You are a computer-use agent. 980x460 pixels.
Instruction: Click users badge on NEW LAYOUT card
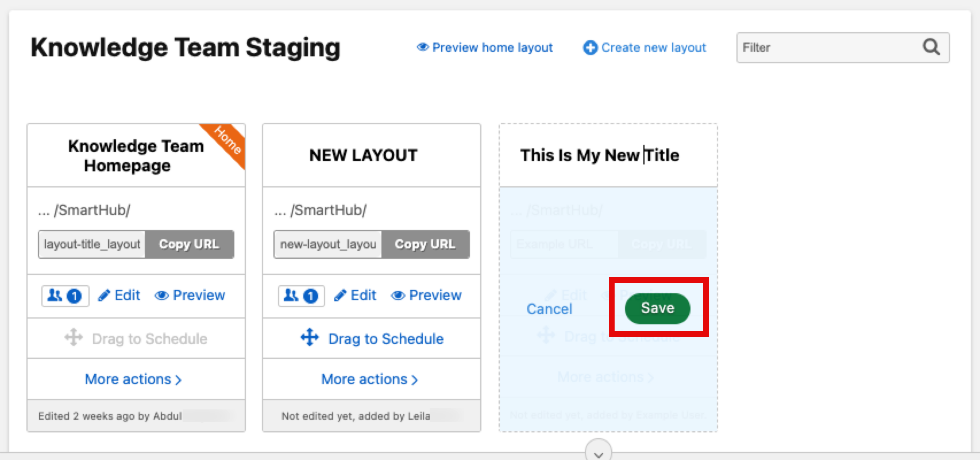pos(301,296)
